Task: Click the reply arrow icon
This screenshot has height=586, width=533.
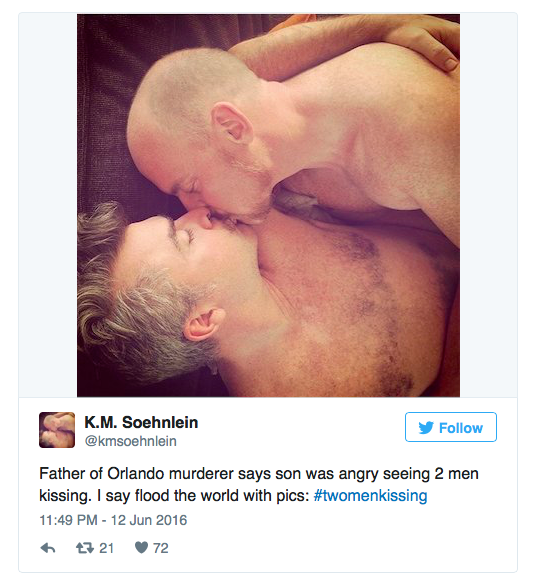Action: (47, 548)
